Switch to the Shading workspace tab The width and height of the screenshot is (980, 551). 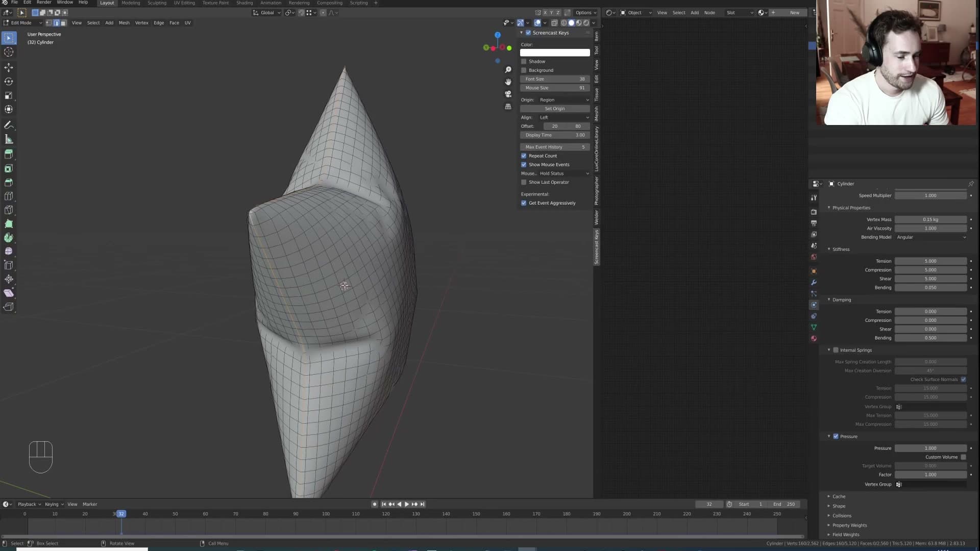[x=244, y=3]
